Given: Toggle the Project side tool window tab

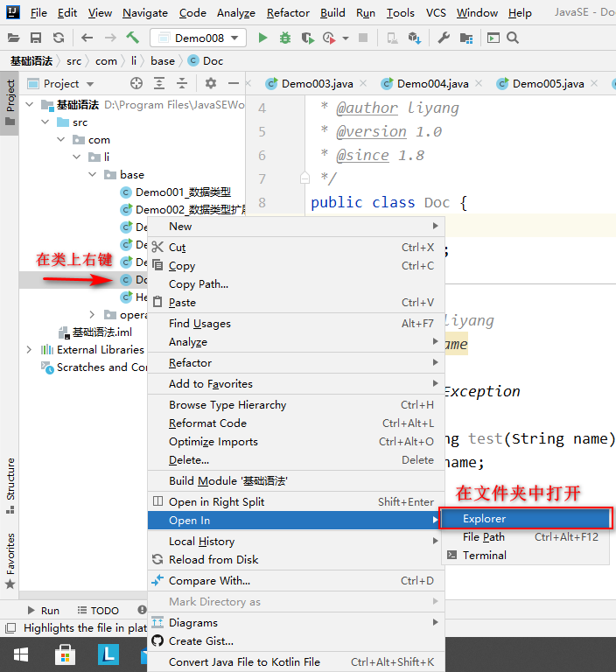Looking at the screenshot, I should tap(10, 102).
